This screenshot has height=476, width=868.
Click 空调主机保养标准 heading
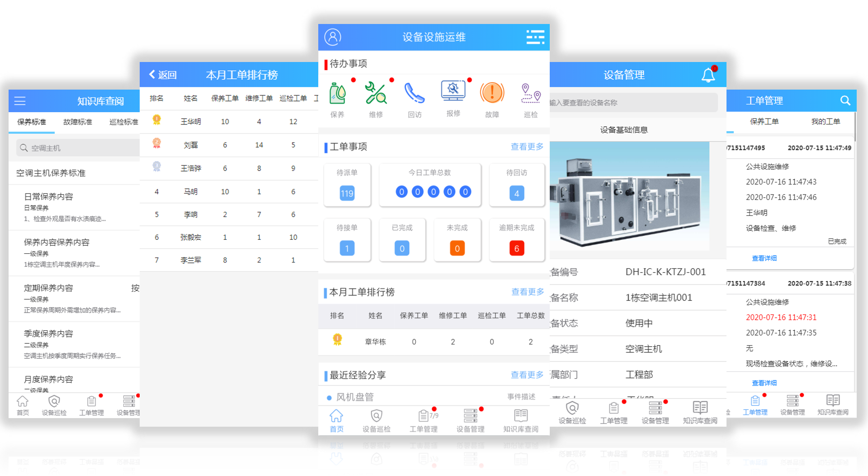point(51,173)
